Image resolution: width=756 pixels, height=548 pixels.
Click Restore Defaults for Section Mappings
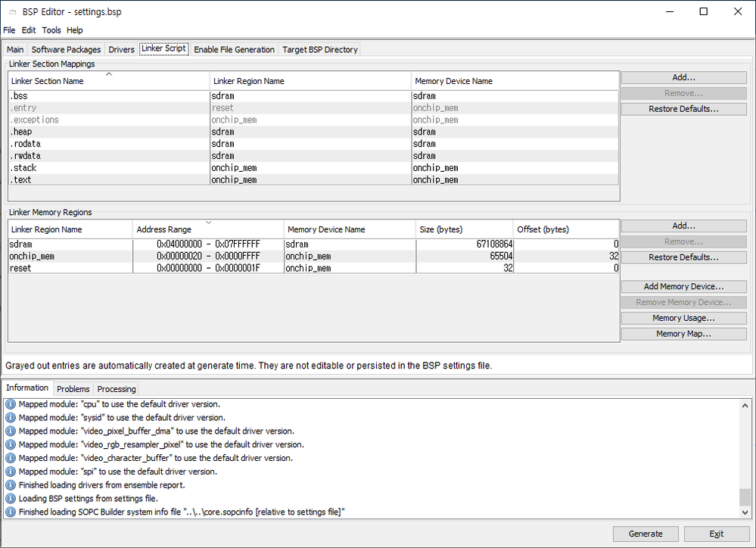683,109
